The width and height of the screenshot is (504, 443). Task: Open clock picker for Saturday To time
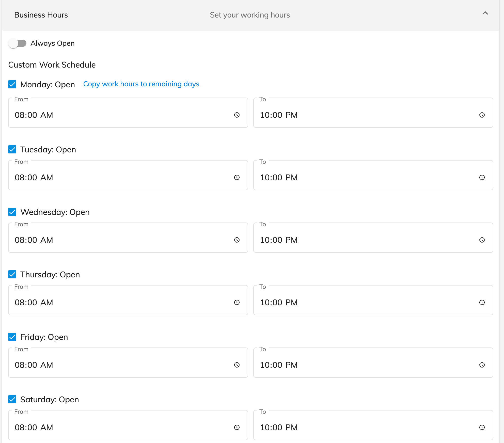482,428
